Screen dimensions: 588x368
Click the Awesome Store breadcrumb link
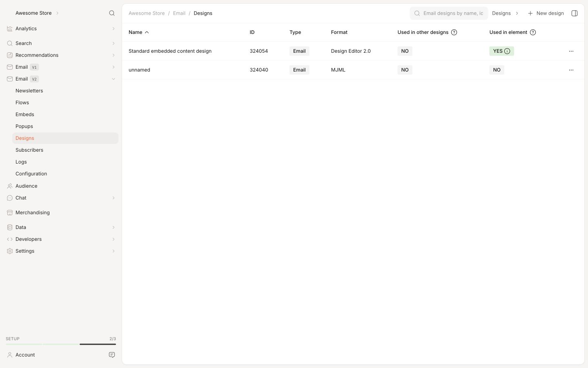click(x=147, y=13)
